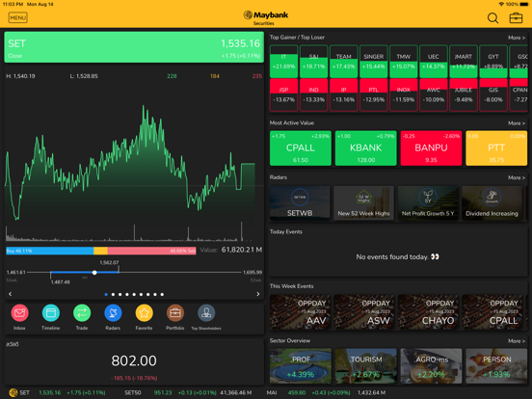Open BANPU most active tile
Viewport: 532px width, 399px height.
coord(431,147)
